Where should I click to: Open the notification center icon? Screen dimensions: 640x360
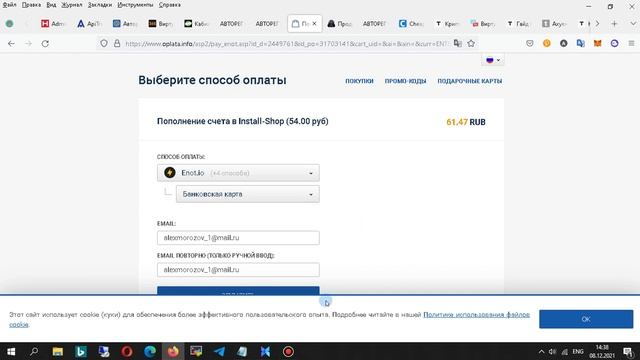point(629,351)
